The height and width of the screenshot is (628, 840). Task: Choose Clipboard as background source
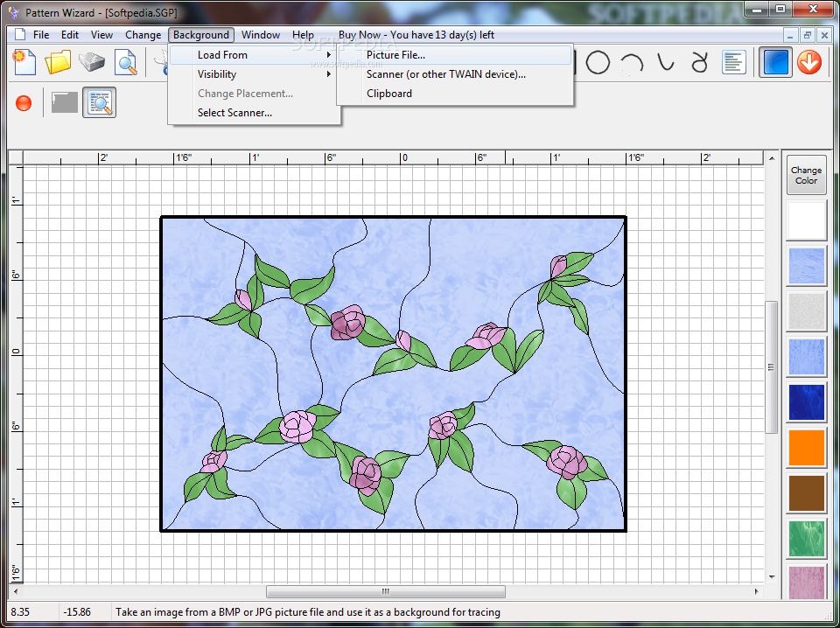click(455, 94)
